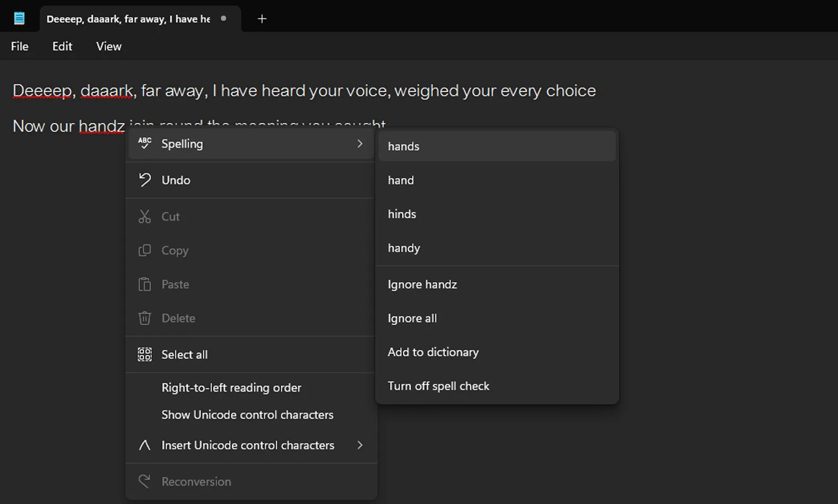Add the word to dictionary
838x504 pixels.
point(433,352)
